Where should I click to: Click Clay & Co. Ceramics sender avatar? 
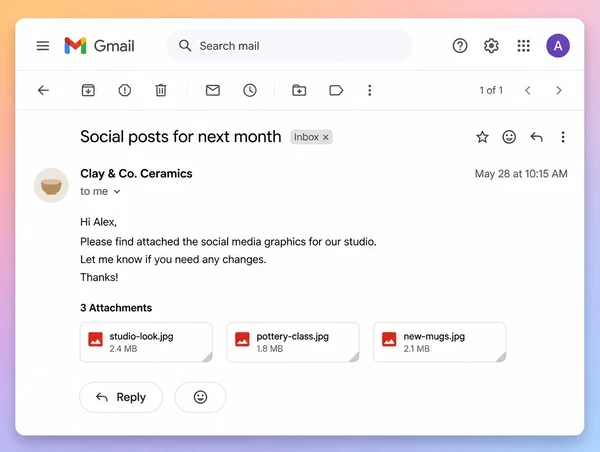[51, 185]
